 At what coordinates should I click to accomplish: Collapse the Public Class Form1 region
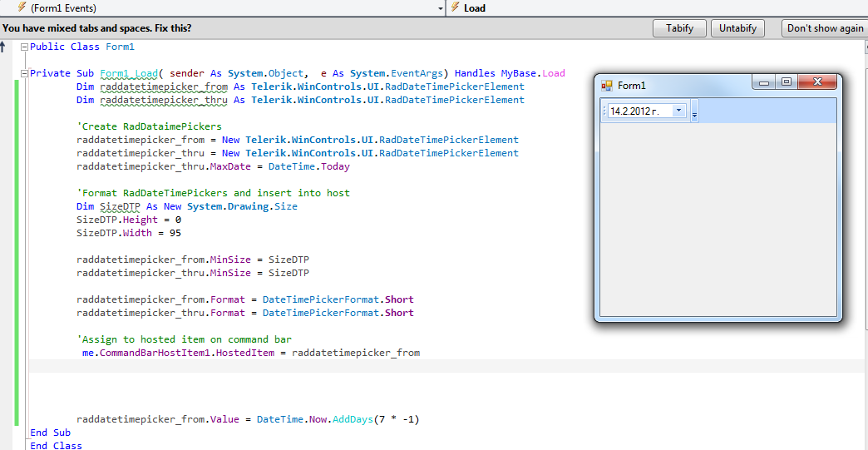click(x=24, y=47)
